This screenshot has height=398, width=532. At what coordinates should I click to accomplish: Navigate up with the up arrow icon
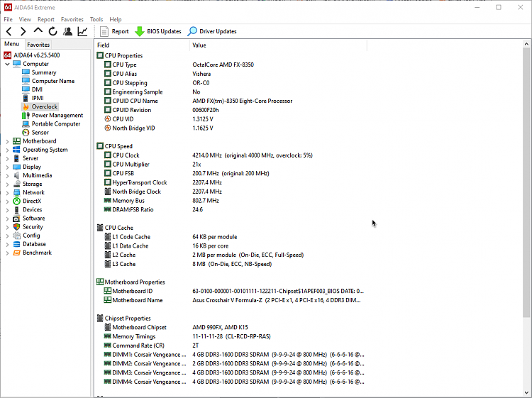pyautogui.click(x=38, y=31)
